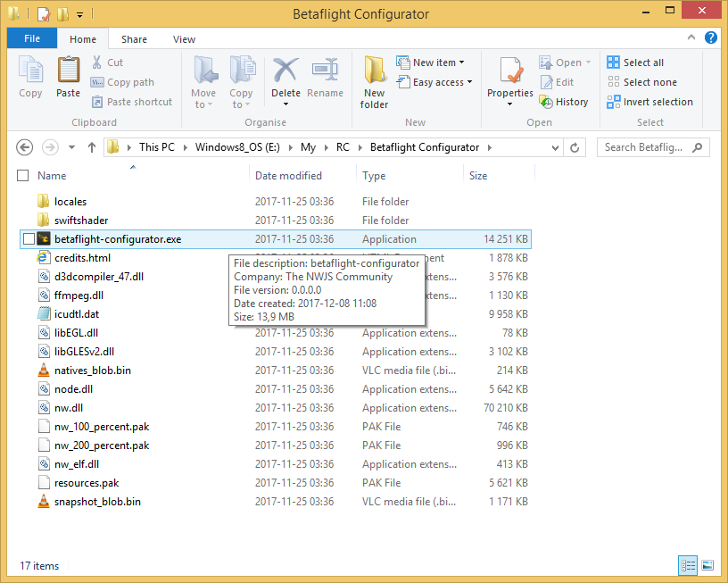This screenshot has height=583, width=728.
Task: Create a New folder from ribbon
Action: (x=374, y=83)
